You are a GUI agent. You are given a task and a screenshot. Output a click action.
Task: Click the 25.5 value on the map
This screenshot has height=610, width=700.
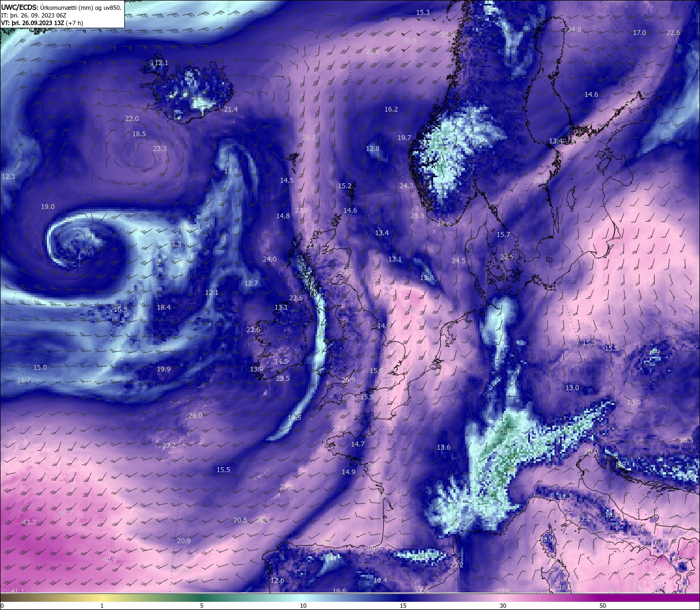(283, 379)
